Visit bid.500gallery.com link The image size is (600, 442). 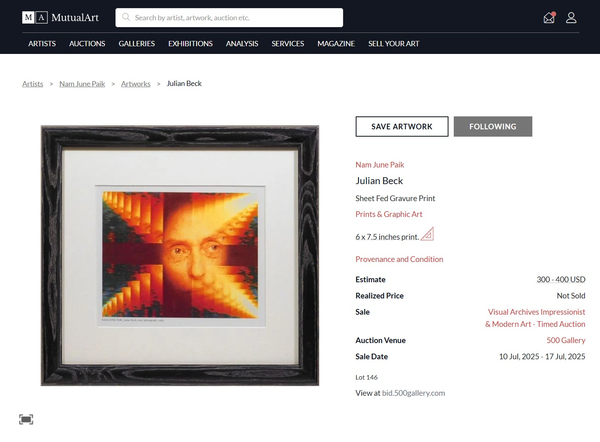point(413,393)
